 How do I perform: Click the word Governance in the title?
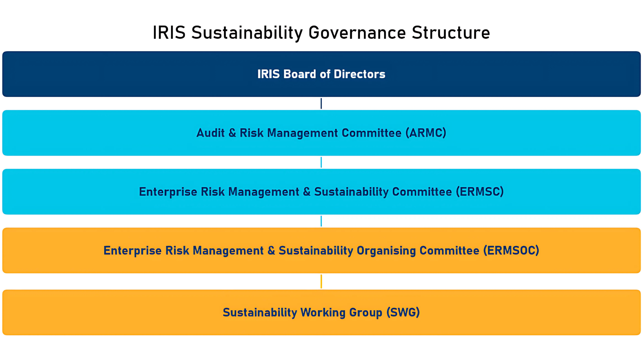pos(357,33)
